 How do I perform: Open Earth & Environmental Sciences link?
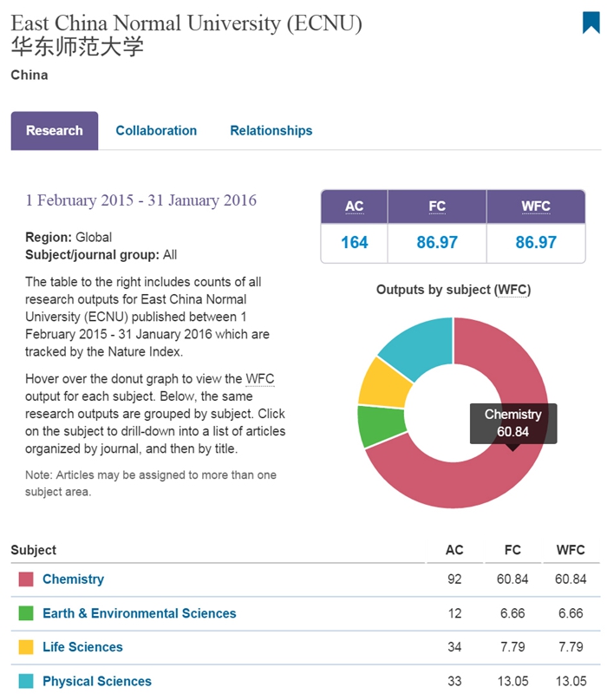coord(139,613)
